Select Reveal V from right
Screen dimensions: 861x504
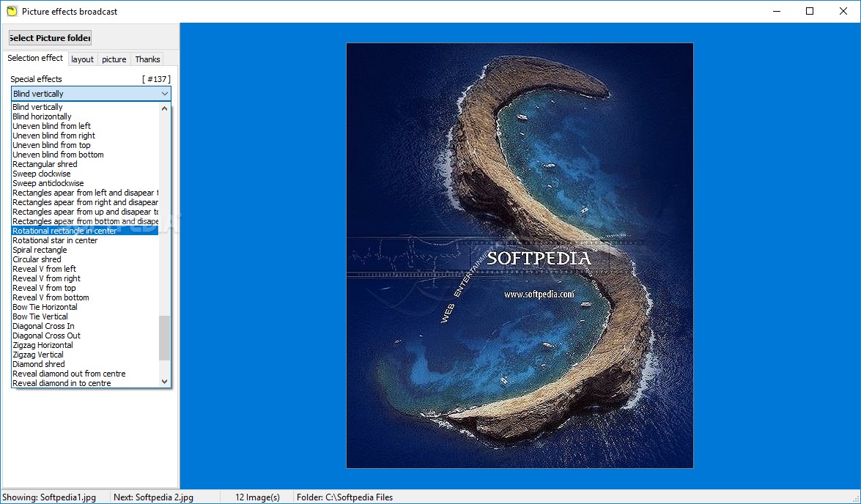coord(85,278)
